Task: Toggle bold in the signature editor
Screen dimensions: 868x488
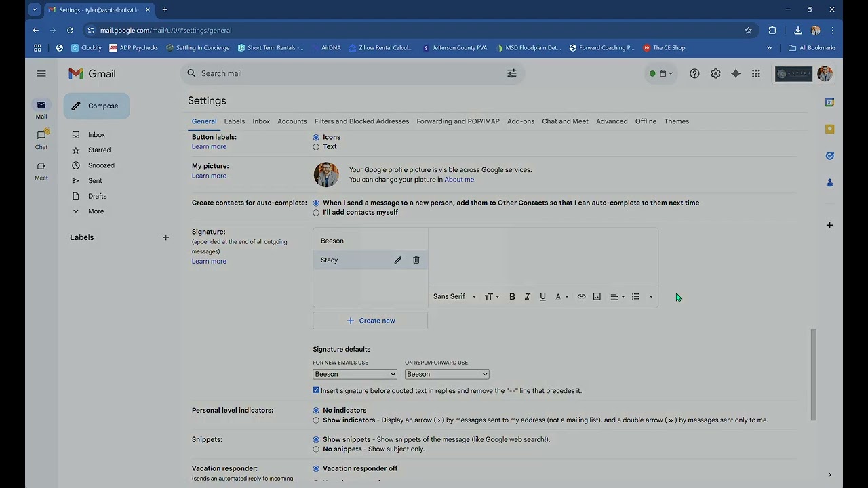Action: (512, 296)
